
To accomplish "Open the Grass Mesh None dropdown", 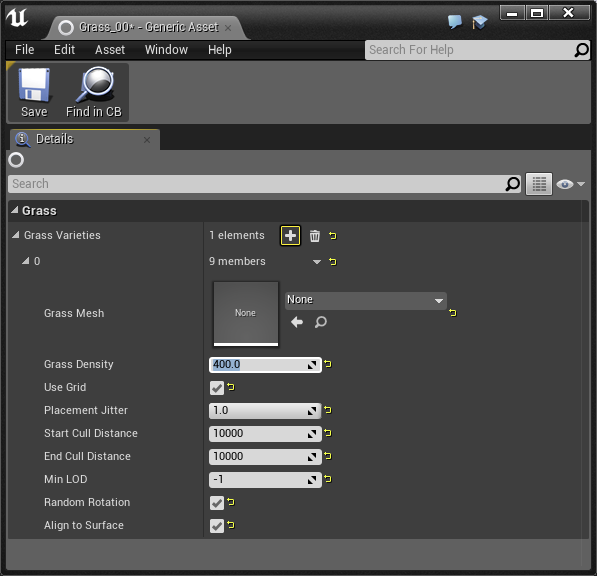I will click(x=366, y=300).
